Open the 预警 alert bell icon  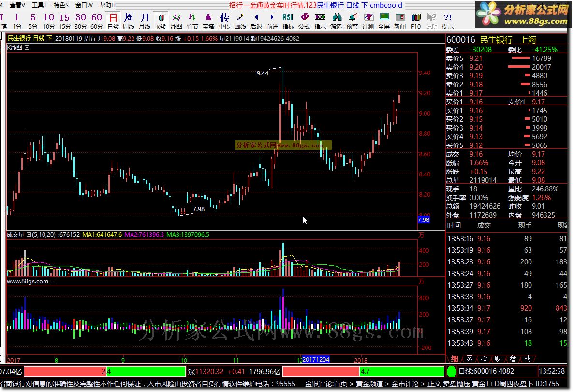point(353,21)
